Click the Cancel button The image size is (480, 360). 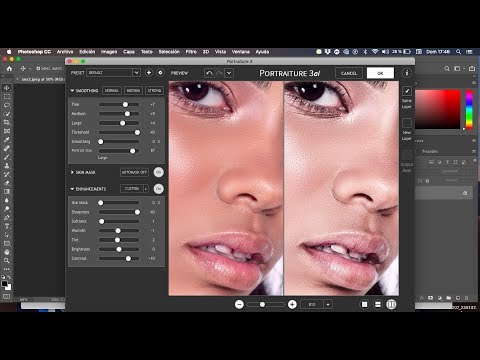coord(349,73)
